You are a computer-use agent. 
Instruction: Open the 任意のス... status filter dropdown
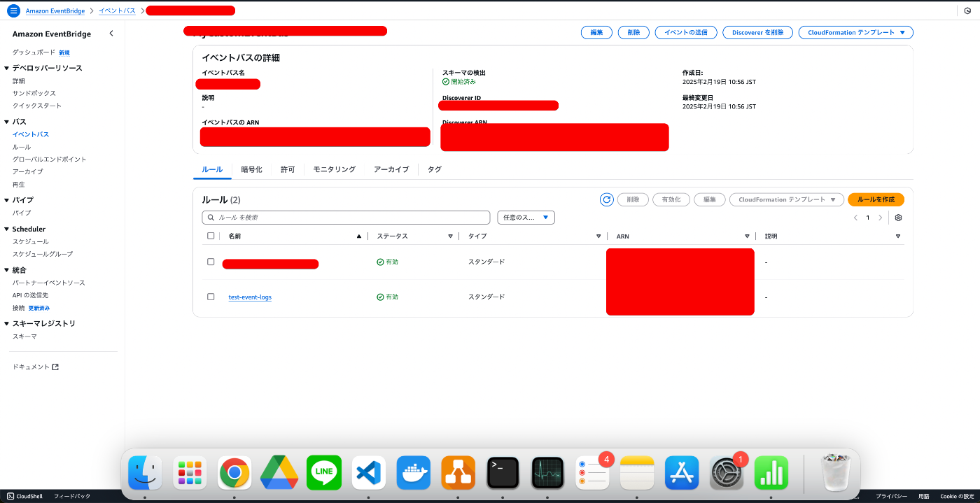(526, 218)
